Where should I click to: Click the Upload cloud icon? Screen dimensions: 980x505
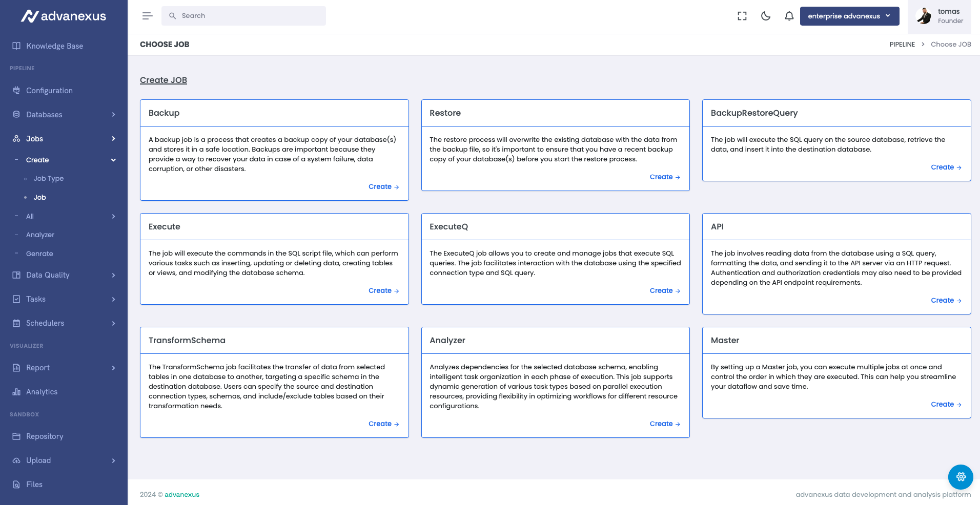(x=16, y=460)
